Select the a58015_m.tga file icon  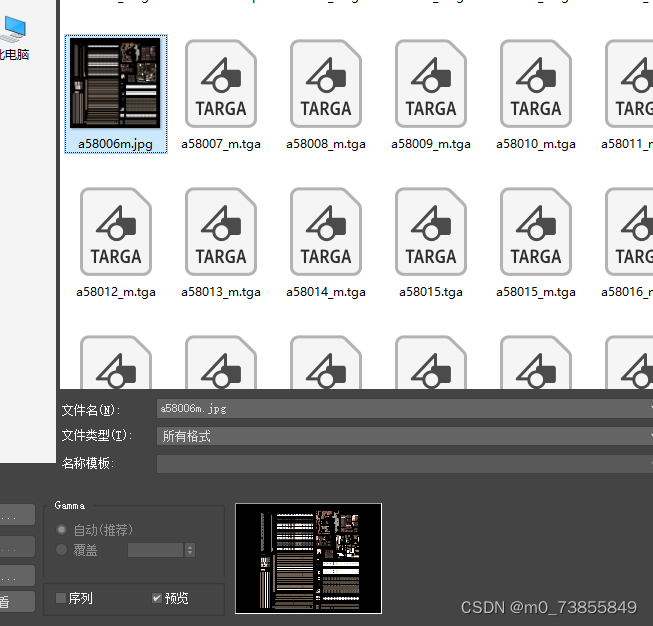536,232
